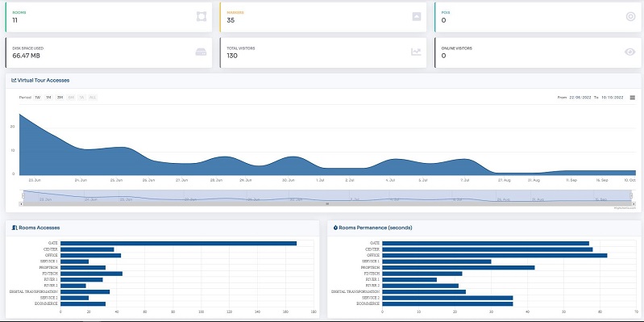Click the Rooms Accesses header icon
The height and width of the screenshot is (322, 644).
click(x=15, y=228)
